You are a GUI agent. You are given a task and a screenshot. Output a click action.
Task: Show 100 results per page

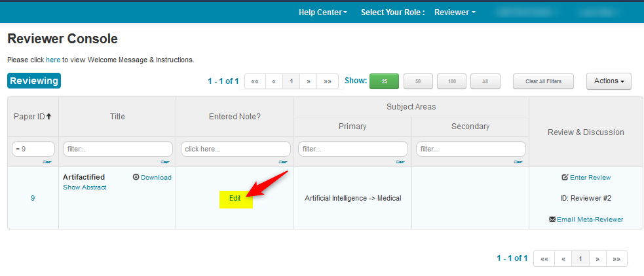(451, 81)
